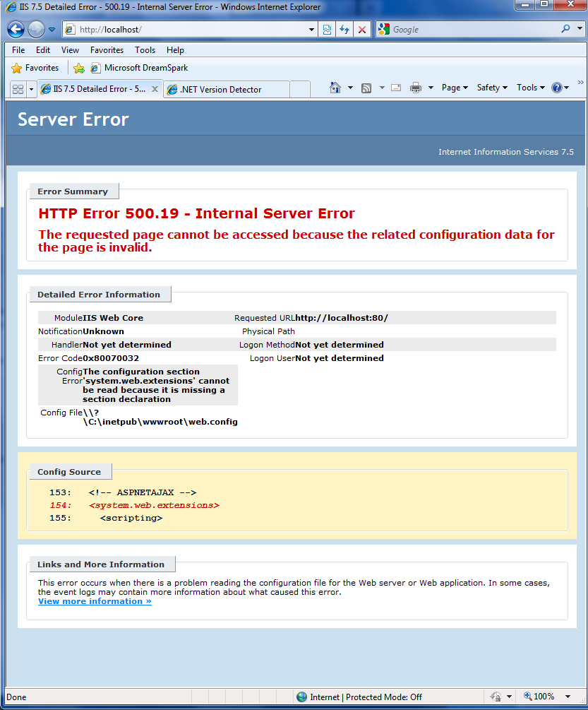Image resolution: width=588 pixels, height=710 pixels.
Task: Click the web.config file path text
Action: 160,417
